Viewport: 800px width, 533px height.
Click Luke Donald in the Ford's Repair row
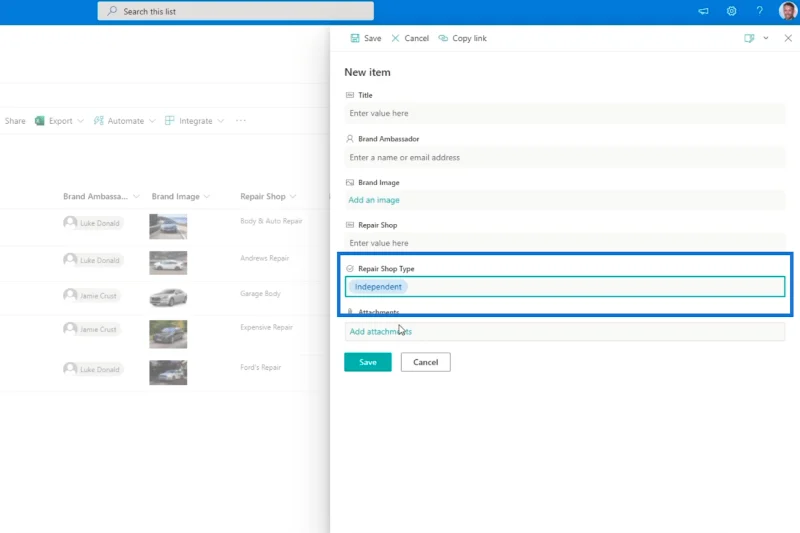tap(92, 369)
